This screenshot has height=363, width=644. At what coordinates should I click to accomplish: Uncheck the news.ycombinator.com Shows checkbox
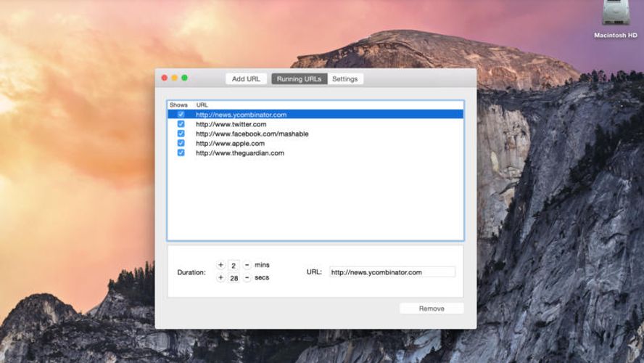(x=181, y=114)
